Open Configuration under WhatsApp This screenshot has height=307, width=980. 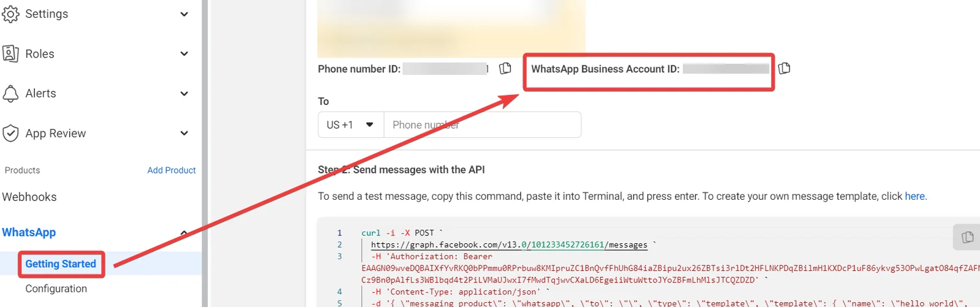(x=56, y=289)
